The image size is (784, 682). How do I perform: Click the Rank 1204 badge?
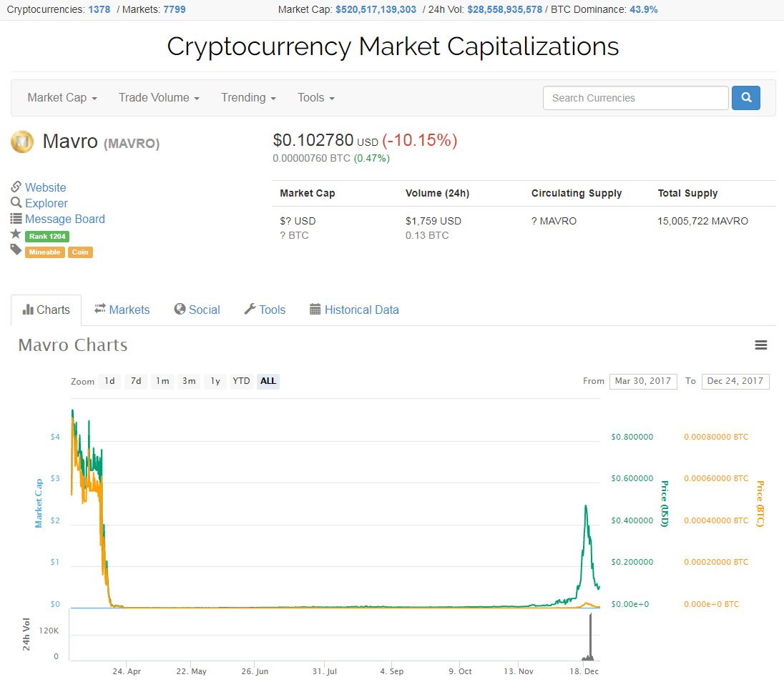click(x=47, y=236)
